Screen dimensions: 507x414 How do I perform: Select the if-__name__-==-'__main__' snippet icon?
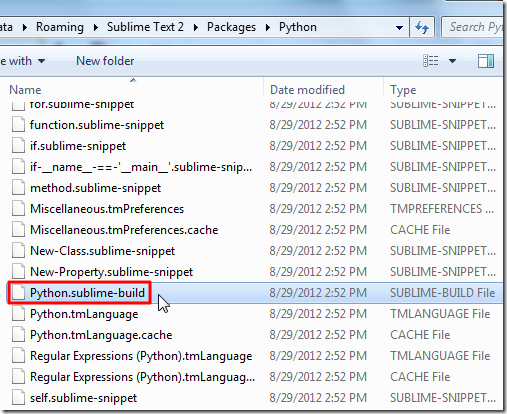coord(18,167)
